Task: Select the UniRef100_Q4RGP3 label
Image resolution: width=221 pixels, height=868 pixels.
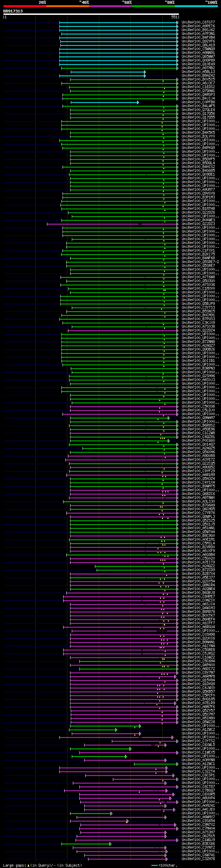Action: (x=198, y=95)
